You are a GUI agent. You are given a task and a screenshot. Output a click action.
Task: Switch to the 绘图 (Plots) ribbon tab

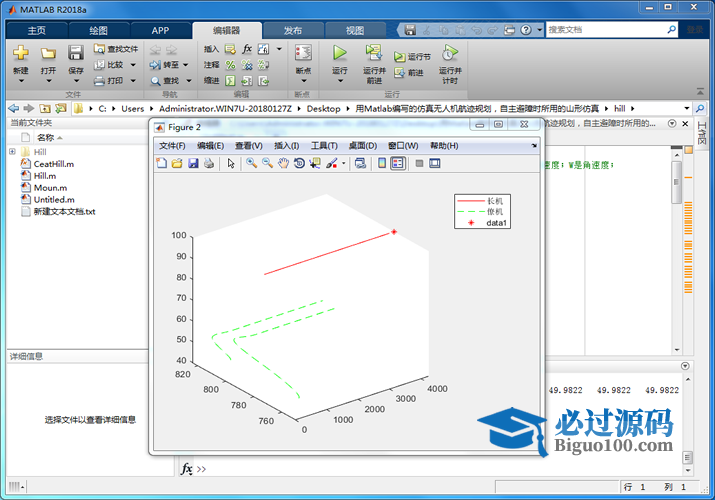(x=98, y=30)
